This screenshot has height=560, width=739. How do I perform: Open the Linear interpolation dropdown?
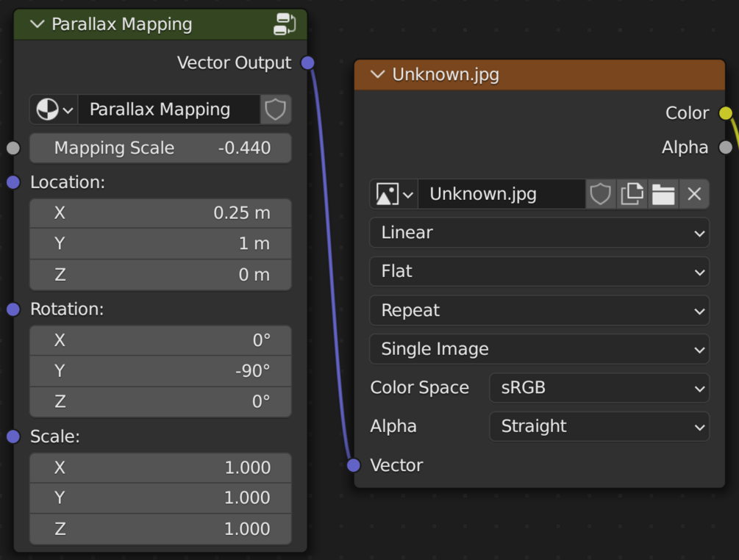coord(539,233)
